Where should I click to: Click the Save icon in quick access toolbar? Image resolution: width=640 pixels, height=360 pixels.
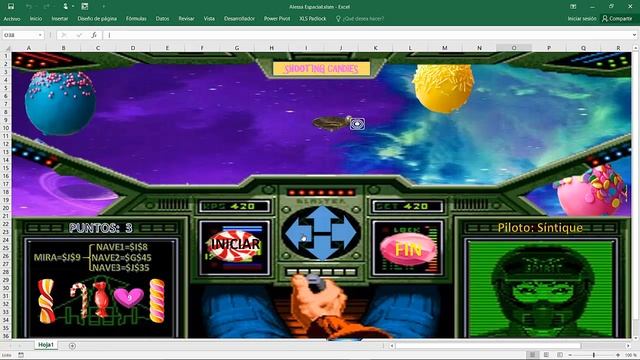pos(11,7)
